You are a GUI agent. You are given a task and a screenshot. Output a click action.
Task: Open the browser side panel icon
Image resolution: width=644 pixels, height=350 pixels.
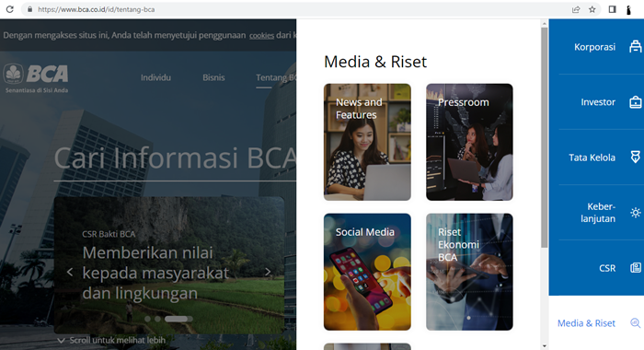click(612, 9)
